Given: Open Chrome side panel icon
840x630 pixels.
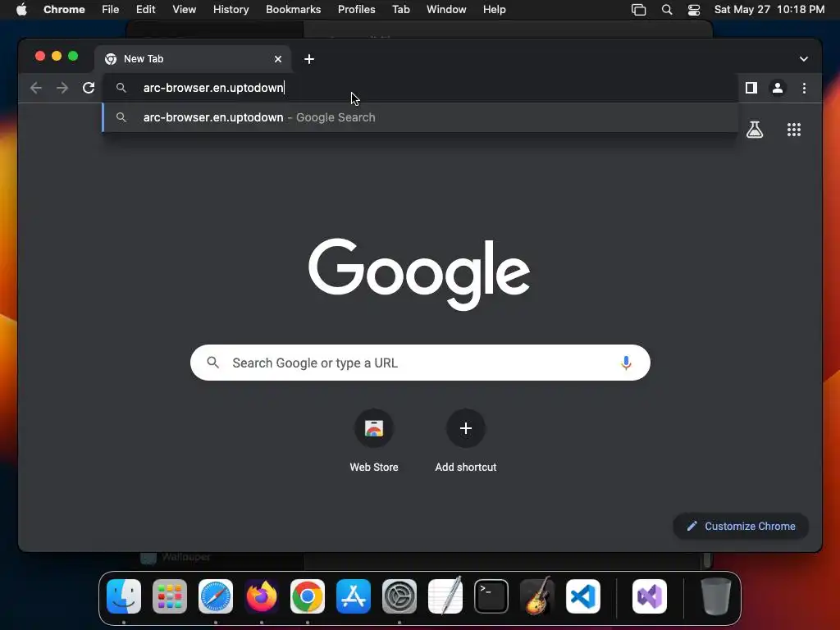Looking at the screenshot, I should pos(751,88).
